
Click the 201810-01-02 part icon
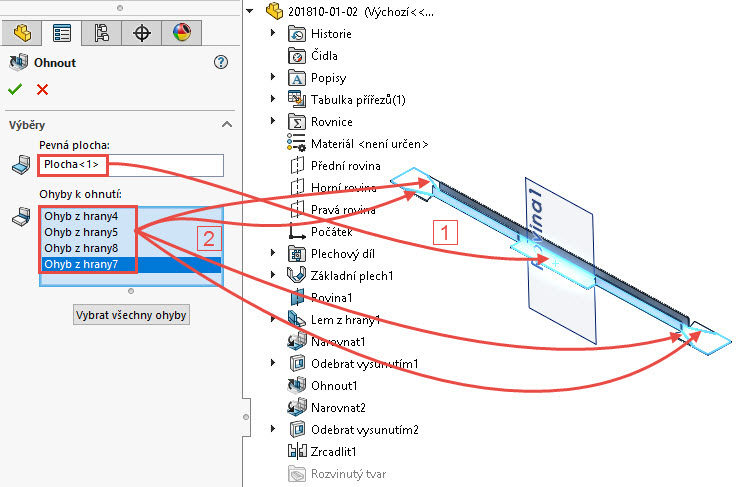[275, 11]
